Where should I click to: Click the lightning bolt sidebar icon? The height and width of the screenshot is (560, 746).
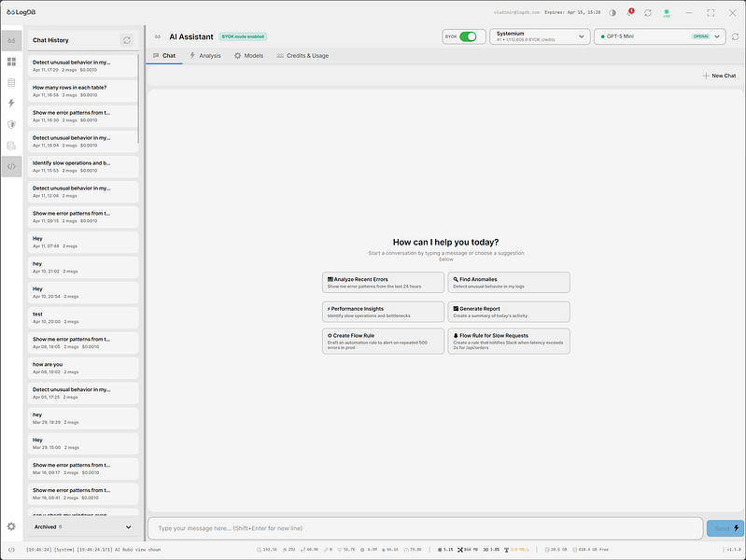coord(11,104)
